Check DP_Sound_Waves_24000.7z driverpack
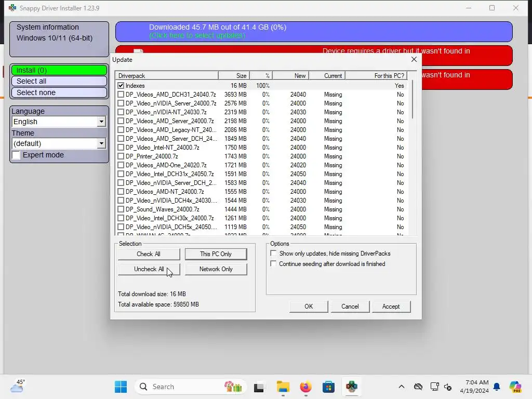Screen dimensions: 532x399 pos(121,209)
